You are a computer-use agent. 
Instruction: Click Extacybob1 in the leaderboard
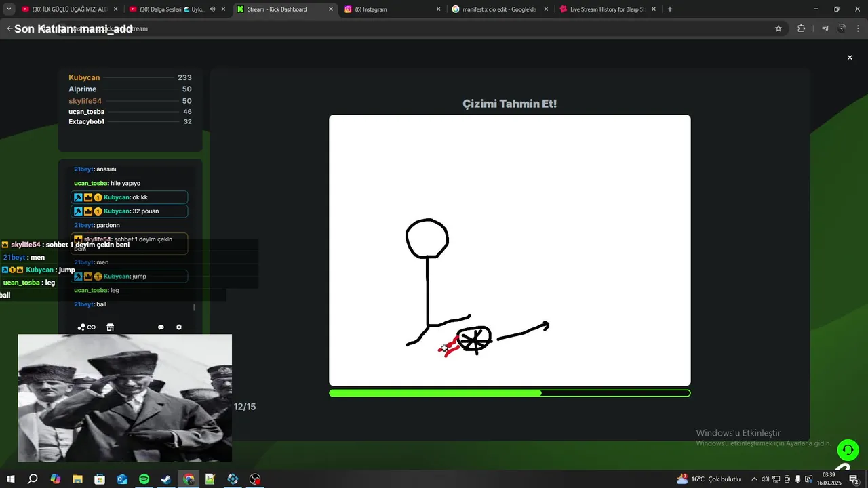pos(87,122)
